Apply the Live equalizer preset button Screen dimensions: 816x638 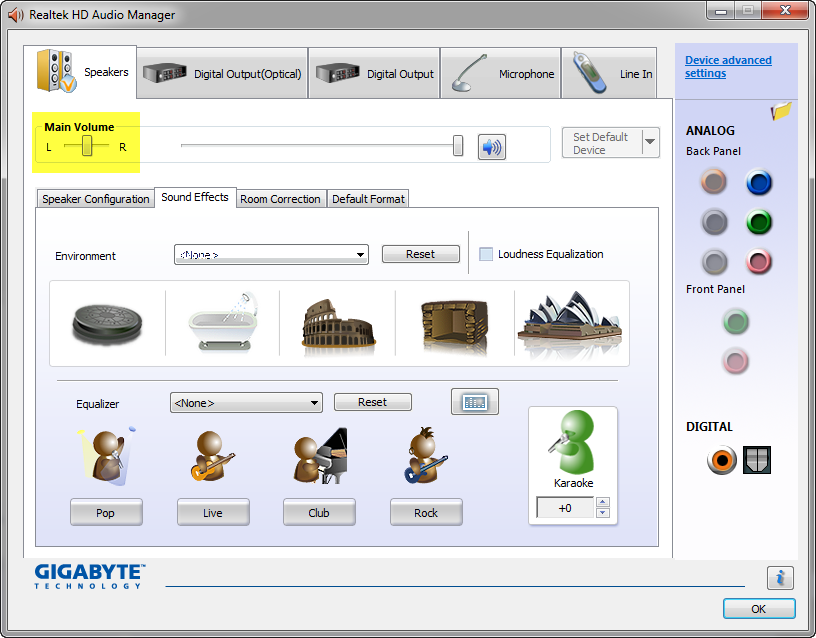point(213,513)
